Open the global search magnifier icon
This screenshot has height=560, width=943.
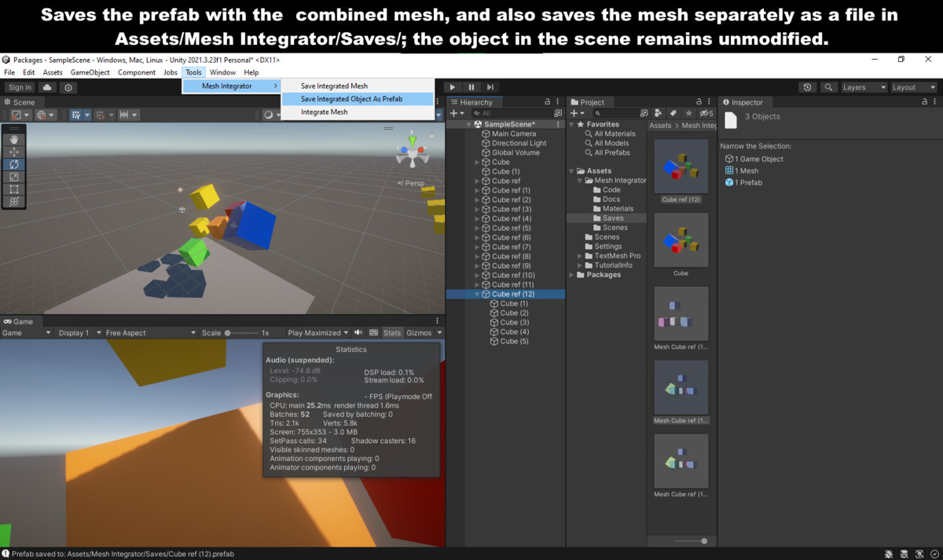tap(828, 87)
